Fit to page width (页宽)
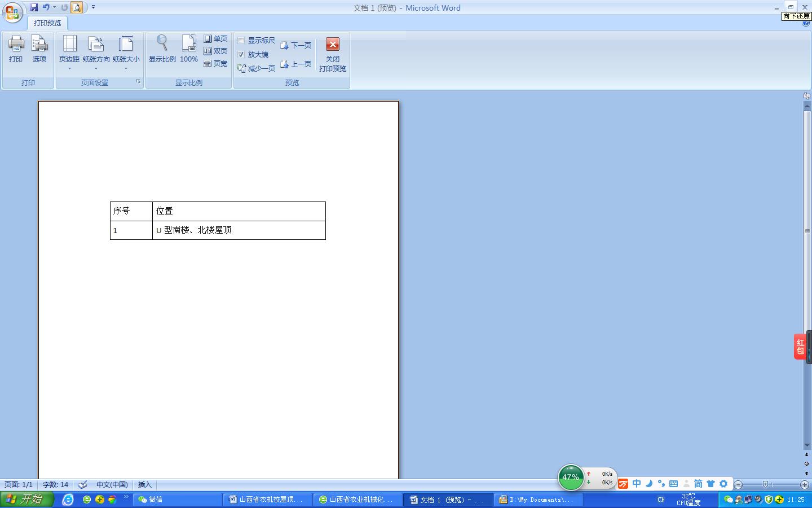Screen dimensions: 812x508 [215, 64]
